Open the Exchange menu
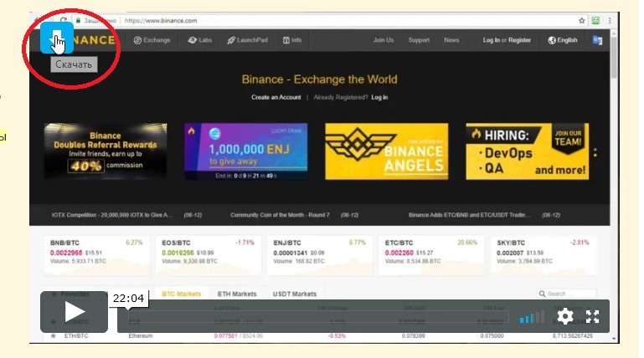This screenshot has height=358, width=644. point(152,40)
